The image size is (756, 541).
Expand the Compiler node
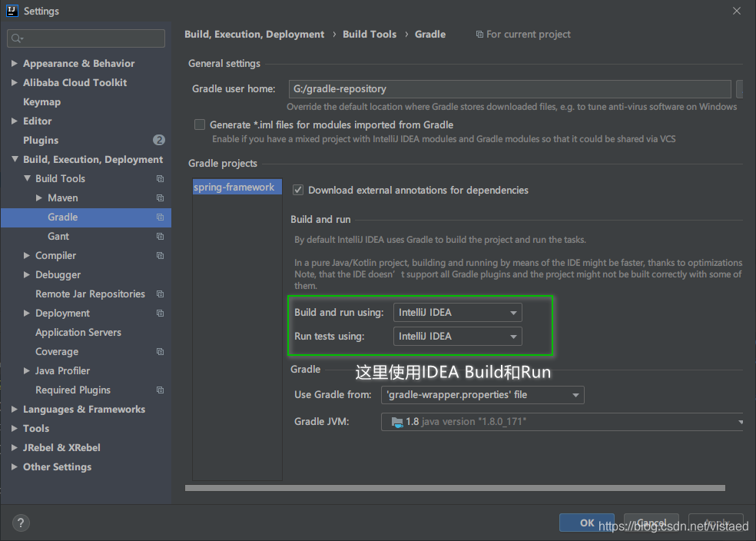27,256
